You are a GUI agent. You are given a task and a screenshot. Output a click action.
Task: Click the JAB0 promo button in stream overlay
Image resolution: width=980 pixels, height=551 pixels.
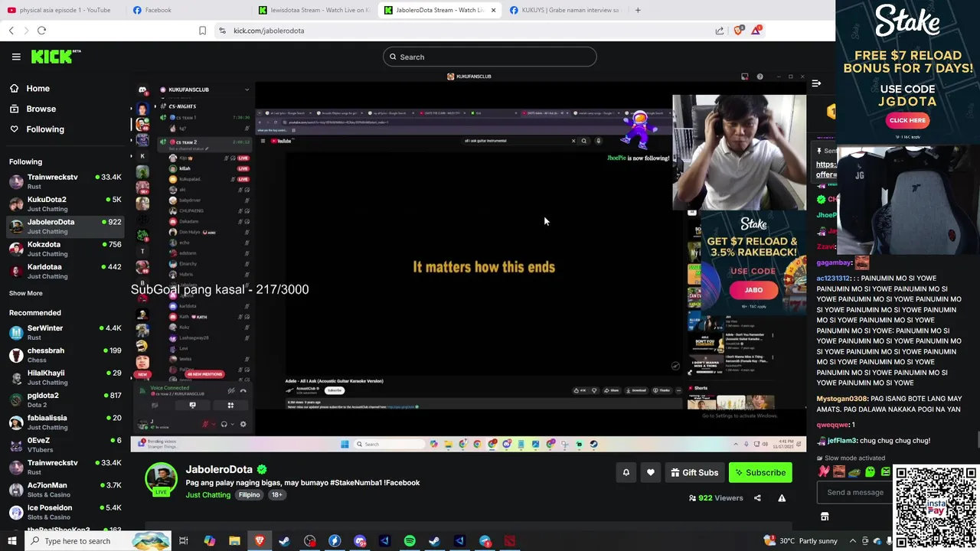(x=753, y=290)
